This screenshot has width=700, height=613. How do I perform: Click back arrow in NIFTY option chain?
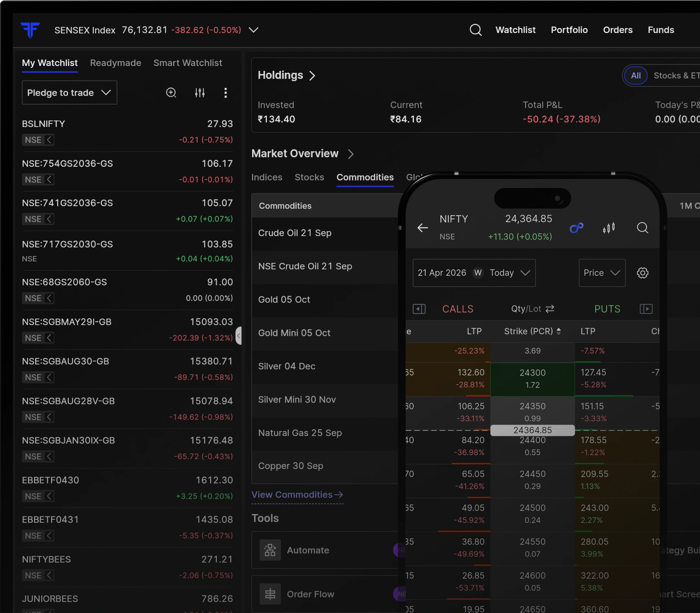422,228
